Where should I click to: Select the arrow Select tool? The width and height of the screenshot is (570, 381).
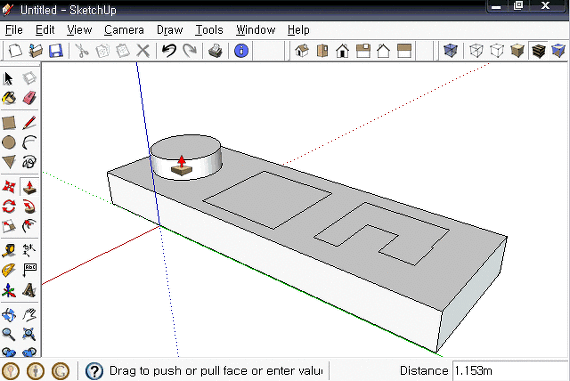[9, 79]
